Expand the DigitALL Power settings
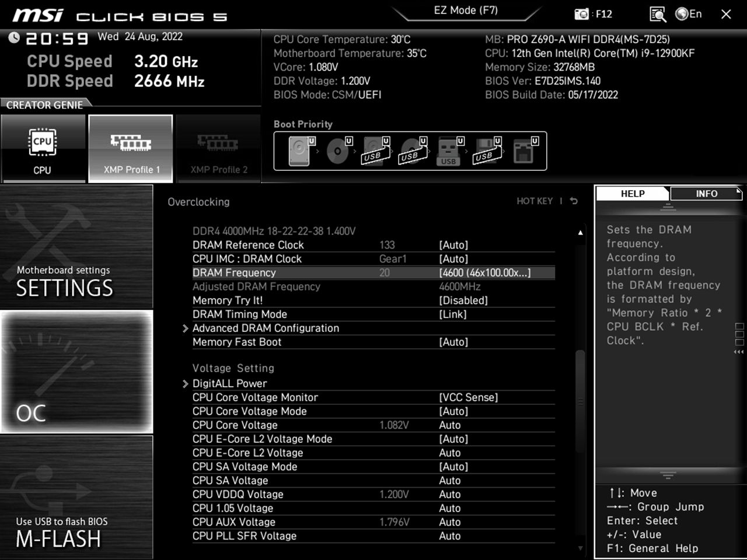The image size is (747, 560). coord(229,383)
